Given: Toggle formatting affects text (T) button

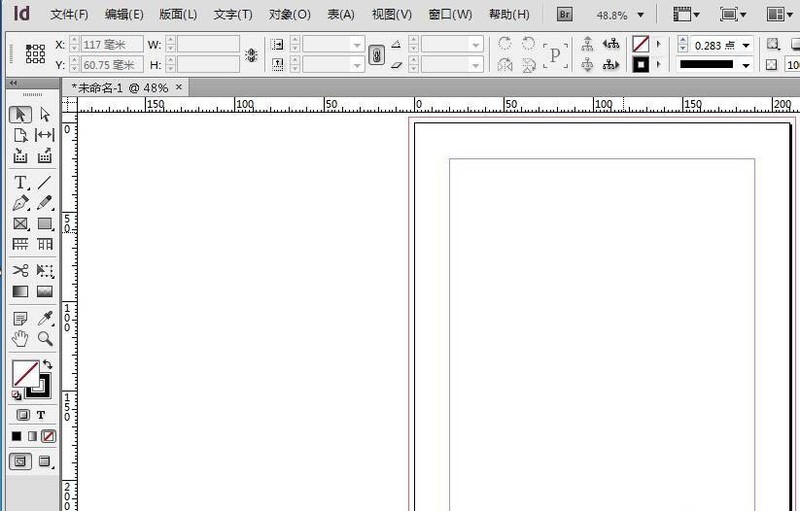Looking at the screenshot, I should [41, 415].
